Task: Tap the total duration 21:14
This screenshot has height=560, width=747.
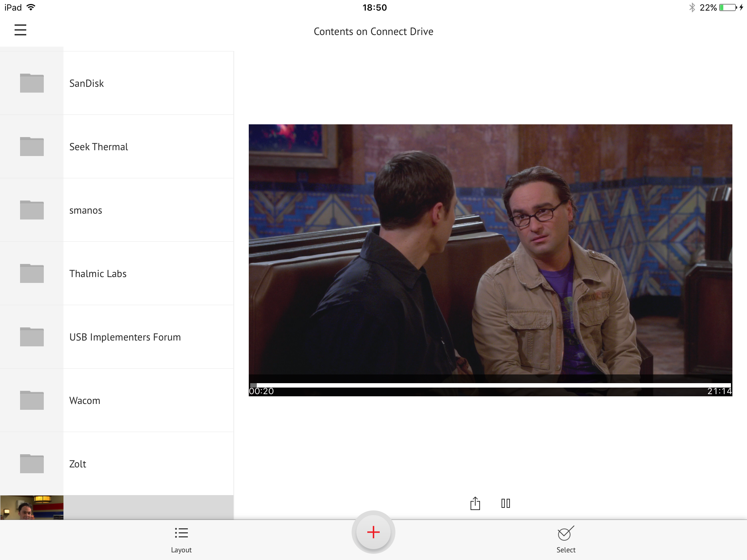Action: tap(719, 391)
